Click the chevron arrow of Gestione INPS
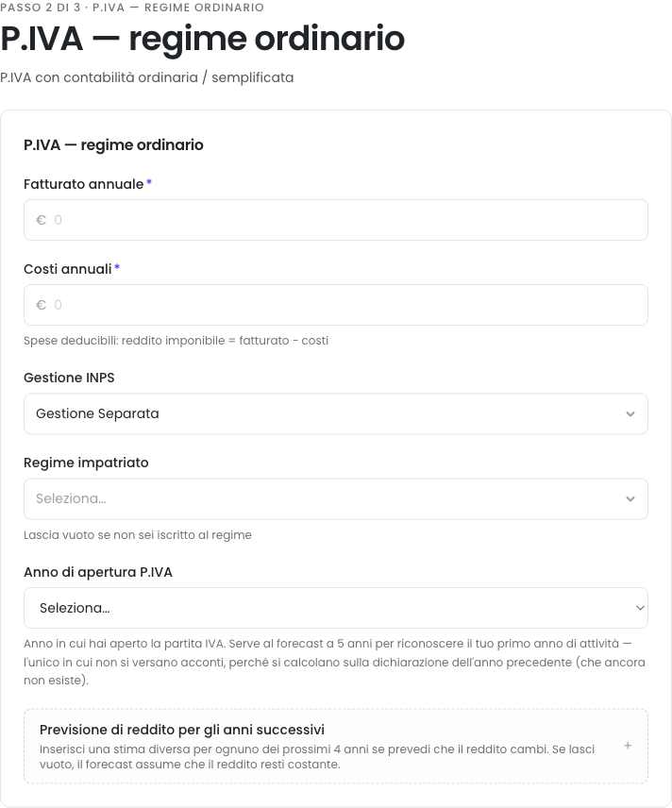 click(x=630, y=413)
